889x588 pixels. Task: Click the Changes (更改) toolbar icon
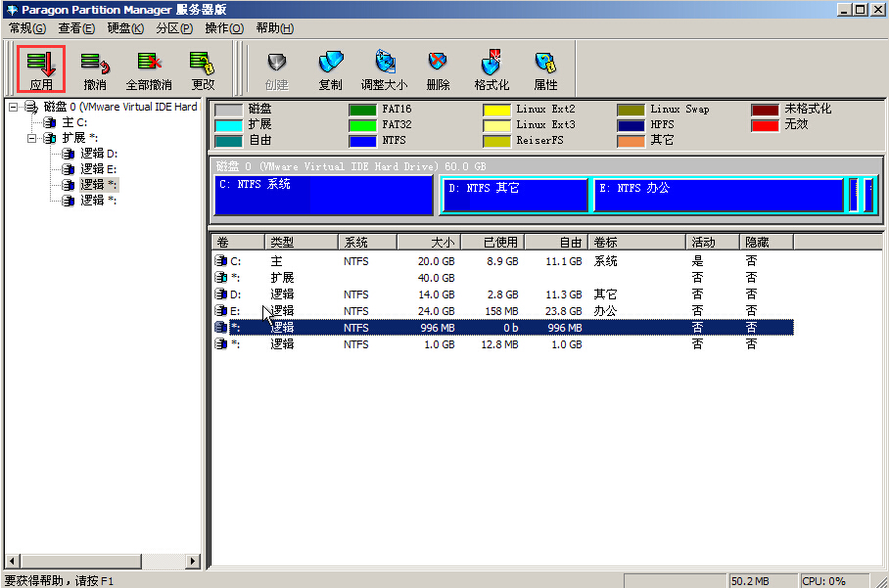click(x=203, y=64)
